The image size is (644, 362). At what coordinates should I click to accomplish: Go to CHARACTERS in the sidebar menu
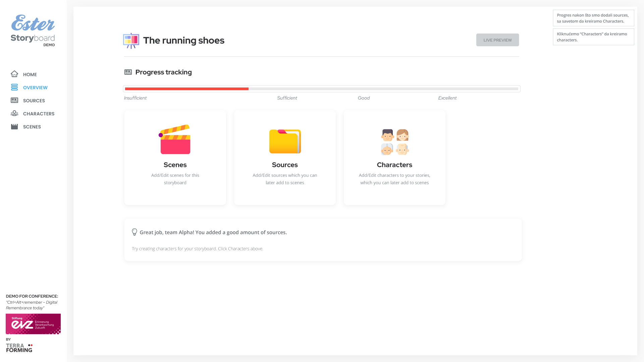pos(39,114)
